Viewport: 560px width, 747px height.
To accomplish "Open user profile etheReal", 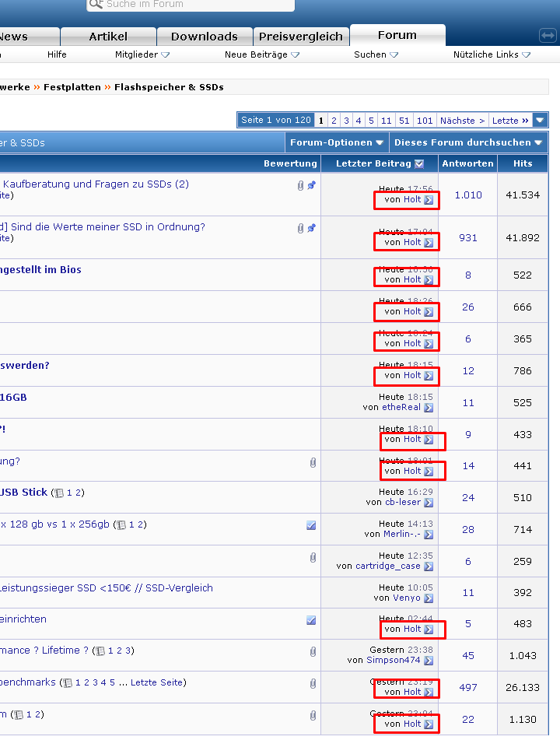I will [x=401, y=407].
